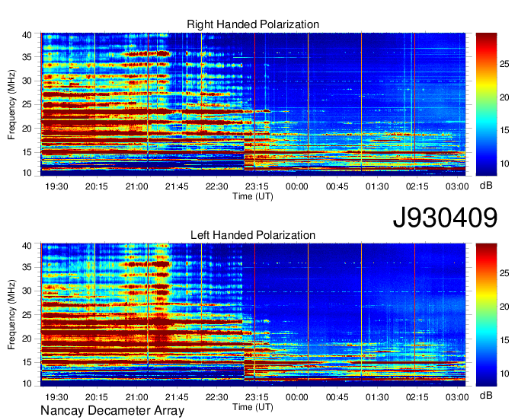Click the Right Handed plot's color scale bar

point(486,104)
